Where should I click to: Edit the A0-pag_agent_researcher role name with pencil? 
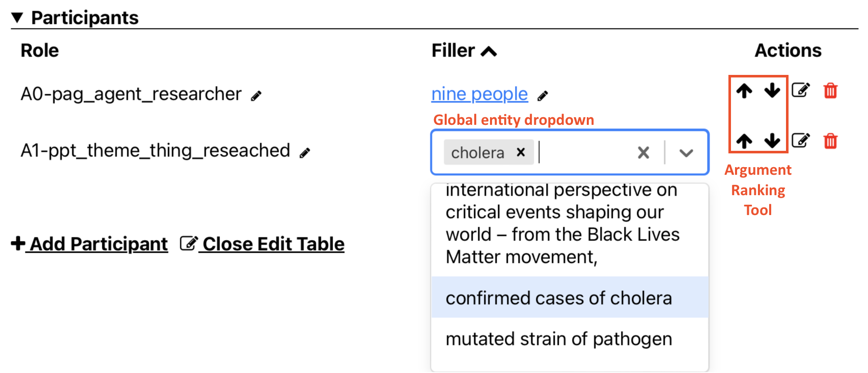pos(256,96)
